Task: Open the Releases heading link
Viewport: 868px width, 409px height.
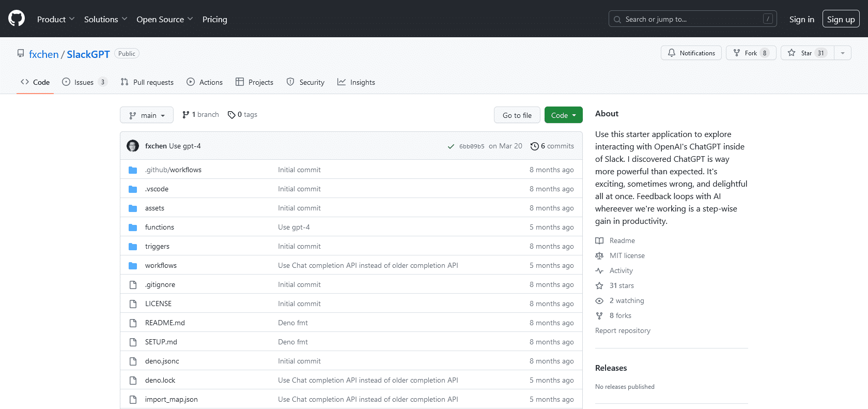Action: point(611,368)
